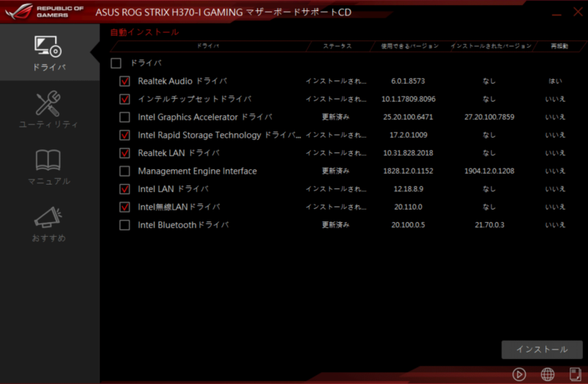
Task: Click the 使用できるバージョン column header
Action: tap(410, 46)
